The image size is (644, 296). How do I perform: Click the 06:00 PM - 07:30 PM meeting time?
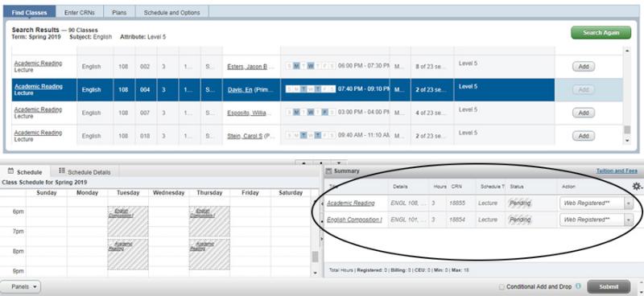363,67
